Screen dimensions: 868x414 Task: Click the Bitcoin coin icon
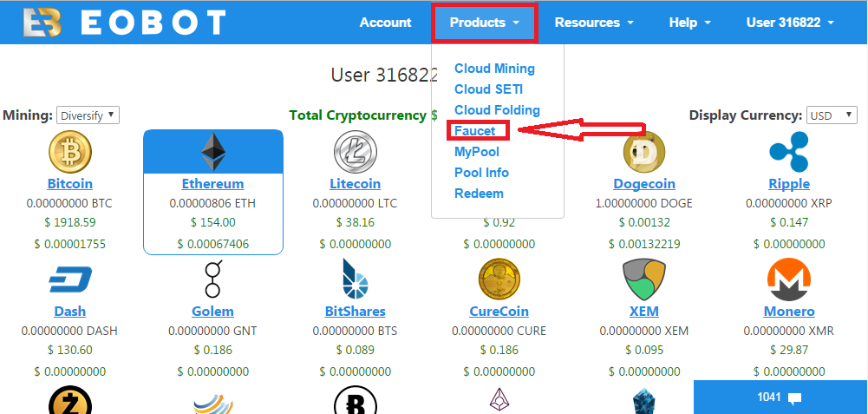[69, 151]
